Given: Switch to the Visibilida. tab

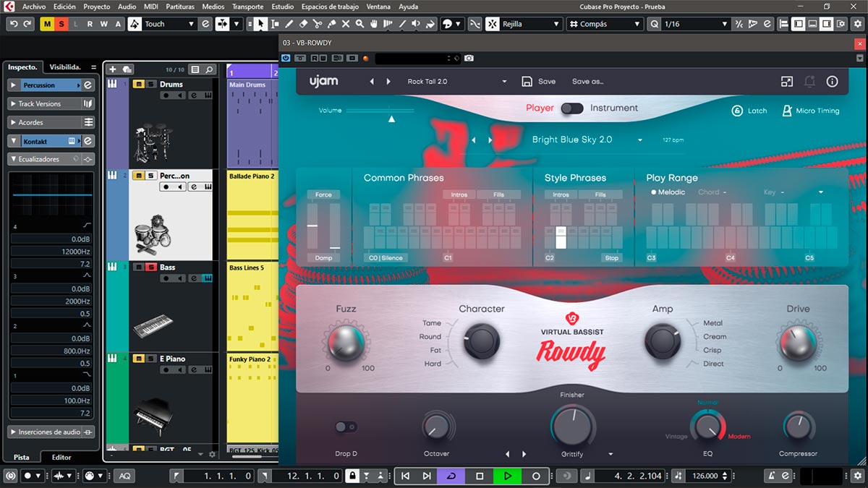Looking at the screenshot, I should pyautogui.click(x=64, y=67).
